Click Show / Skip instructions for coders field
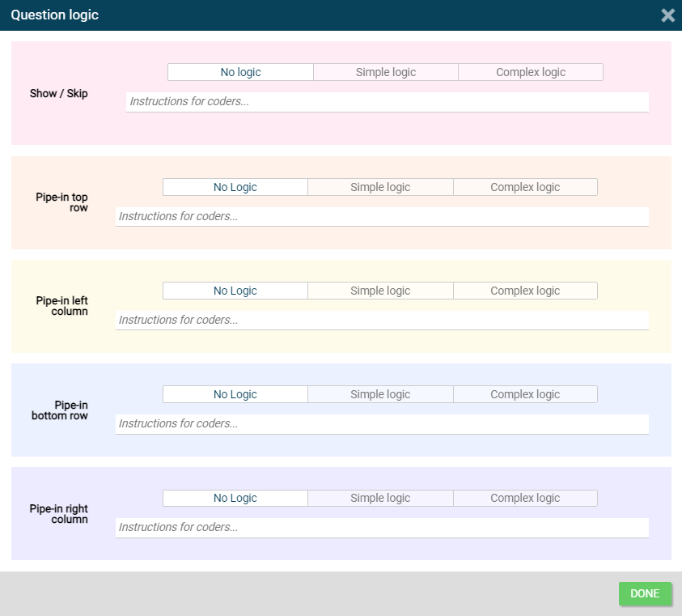682x616 pixels. [387, 102]
